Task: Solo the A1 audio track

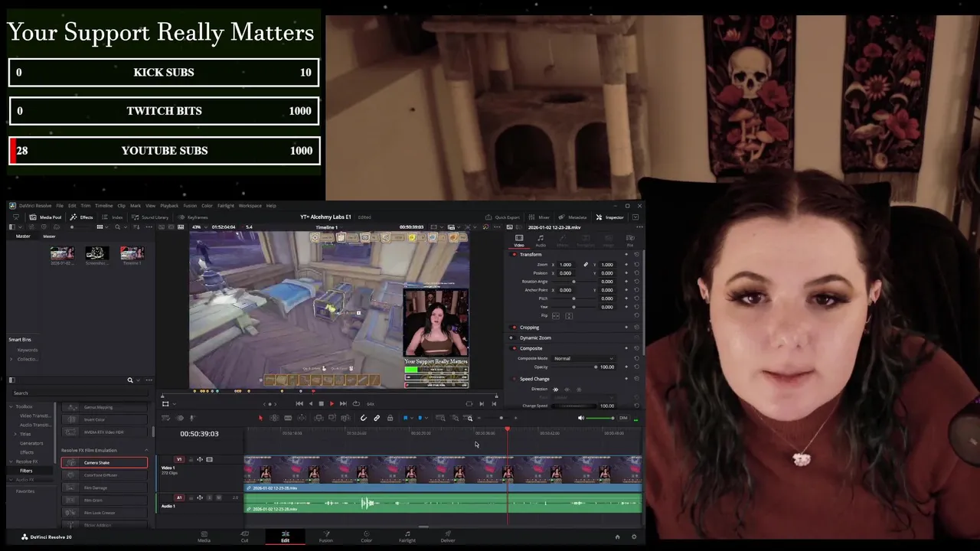Action: (209, 497)
